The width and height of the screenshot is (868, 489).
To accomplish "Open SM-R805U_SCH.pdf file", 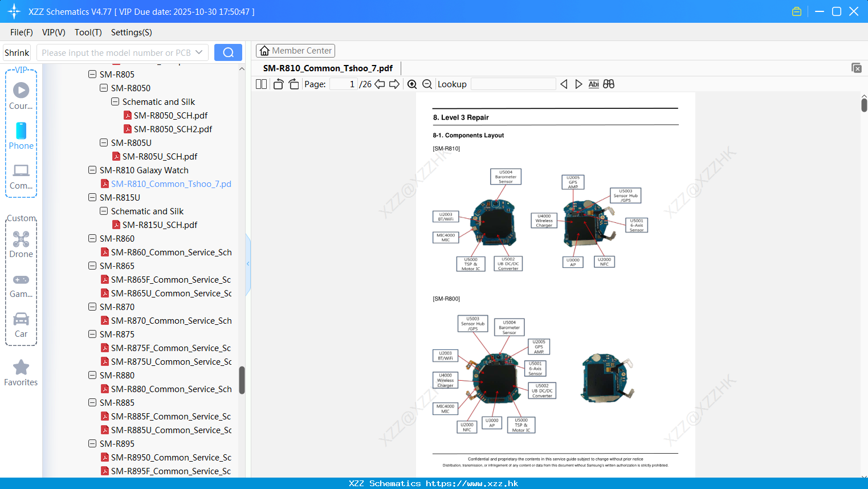I will [160, 156].
